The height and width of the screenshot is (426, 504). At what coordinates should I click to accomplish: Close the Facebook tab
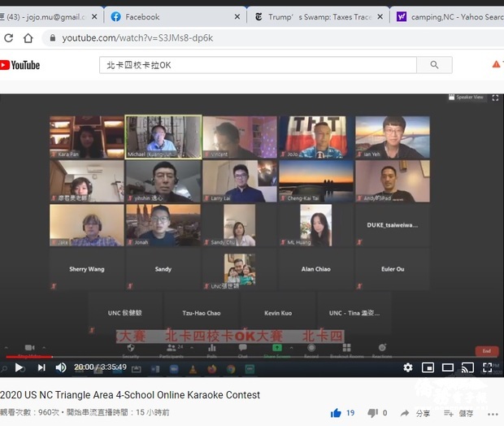[x=237, y=17]
